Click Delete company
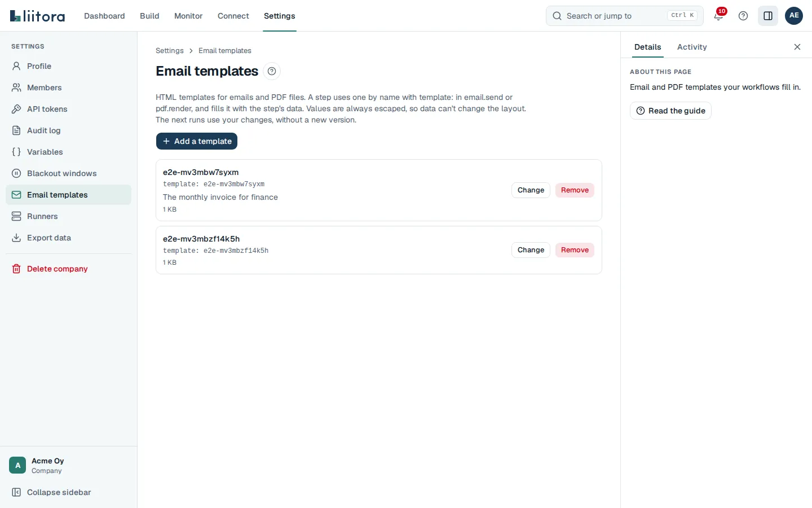The width and height of the screenshot is (812, 508). (68, 269)
